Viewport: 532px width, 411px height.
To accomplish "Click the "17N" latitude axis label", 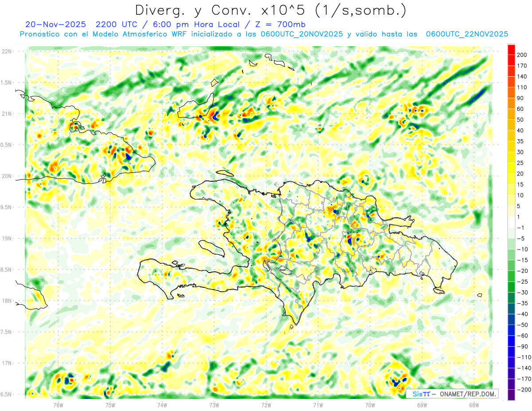I will coord(7,363).
